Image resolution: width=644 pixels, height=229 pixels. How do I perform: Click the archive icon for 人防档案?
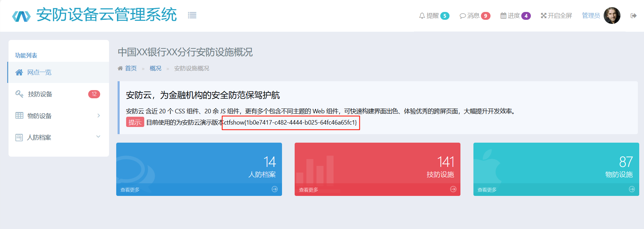pos(19,137)
